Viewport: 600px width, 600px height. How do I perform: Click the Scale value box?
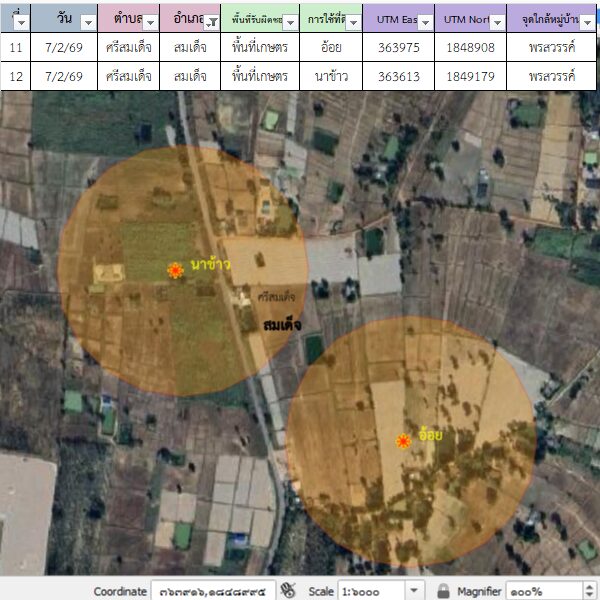coord(370,591)
